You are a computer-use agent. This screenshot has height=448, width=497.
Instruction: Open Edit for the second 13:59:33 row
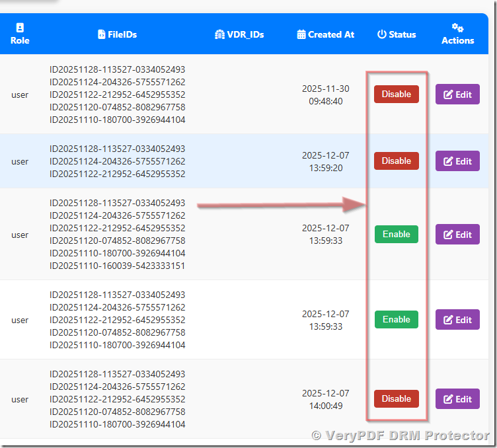point(457,320)
